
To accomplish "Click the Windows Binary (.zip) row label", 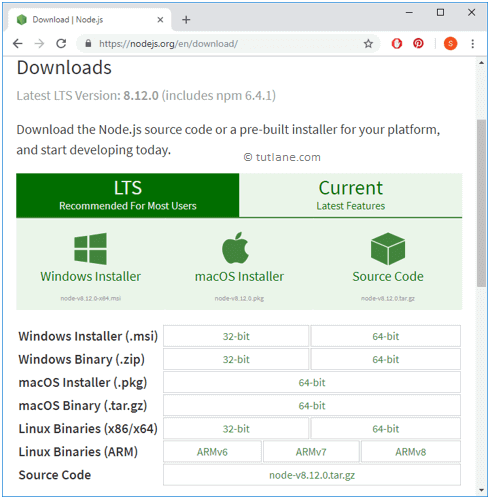I will 82,359.
